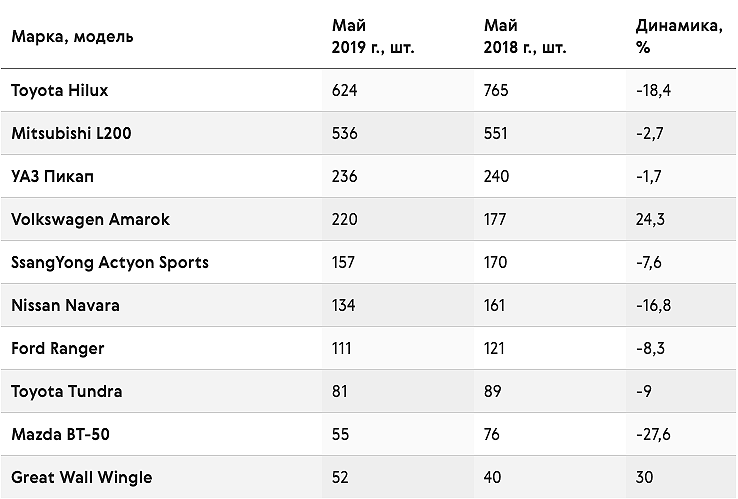Click the Toyota Hilux row label
Viewport: 738px width, 499px height.
pyautogui.click(x=60, y=90)
